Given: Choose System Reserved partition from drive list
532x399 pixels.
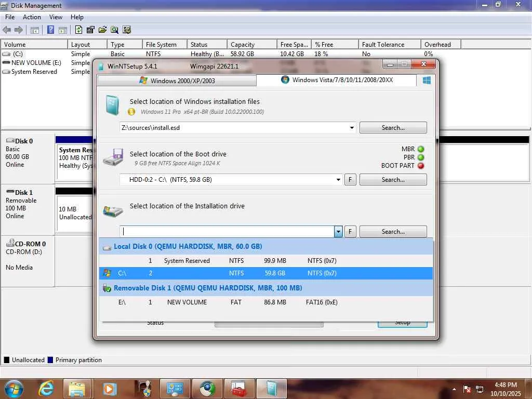Looking at the screenshot, I should click(x=266, y=261).
